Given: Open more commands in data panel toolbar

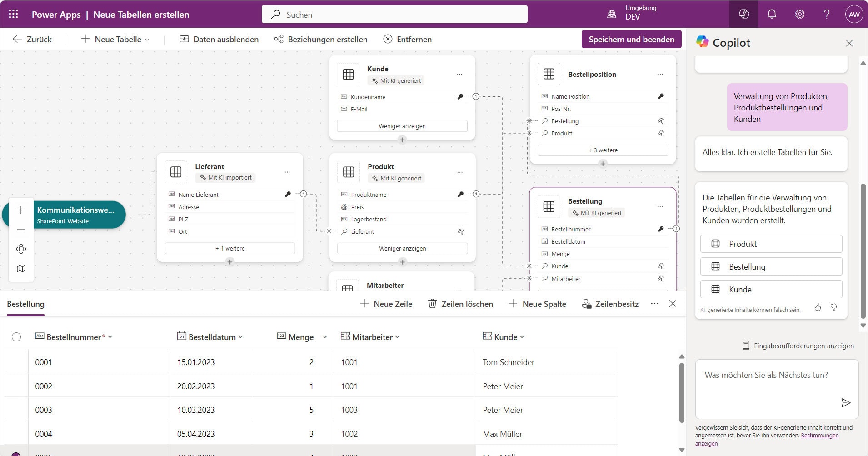Looking at the screenshot, I should [x=654, y=304].
